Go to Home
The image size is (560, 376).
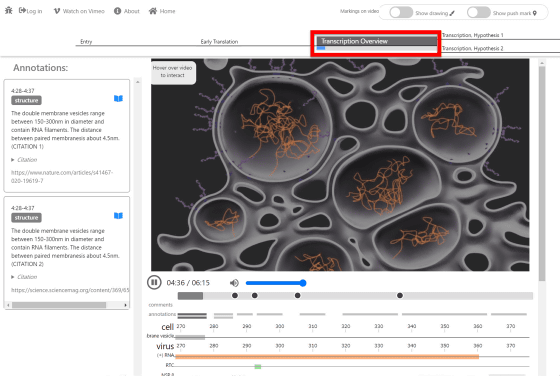tap(162, 11)
